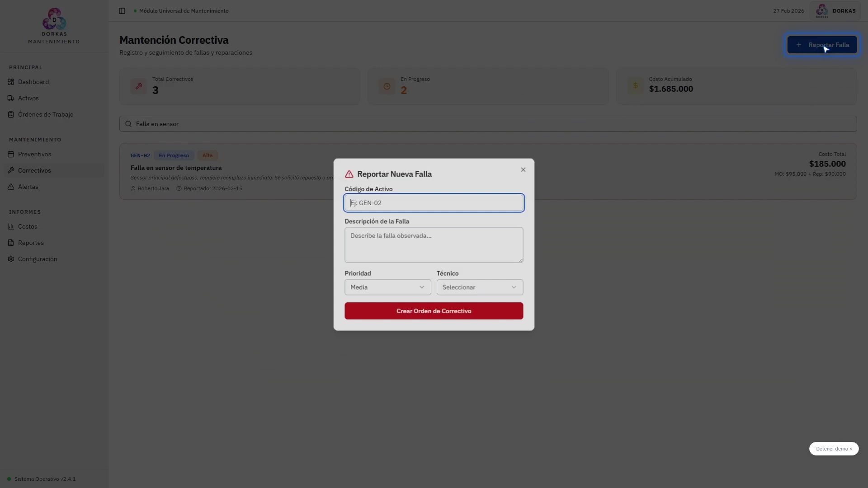Image resolution: width=868 pixels, height=488 pixels.
Task: Close the Reportar Nueva Falla dialog
Action: point(523,170)
